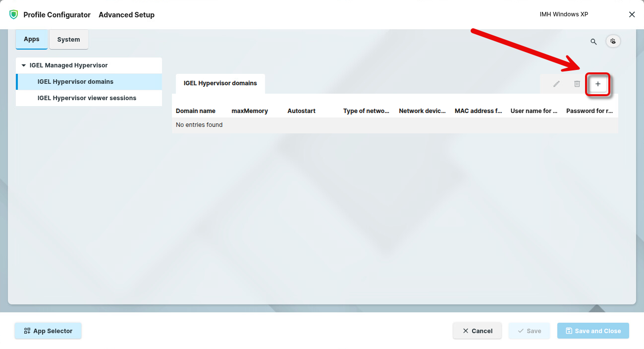
Task: Click the Save button
Action: coord(529,331)
